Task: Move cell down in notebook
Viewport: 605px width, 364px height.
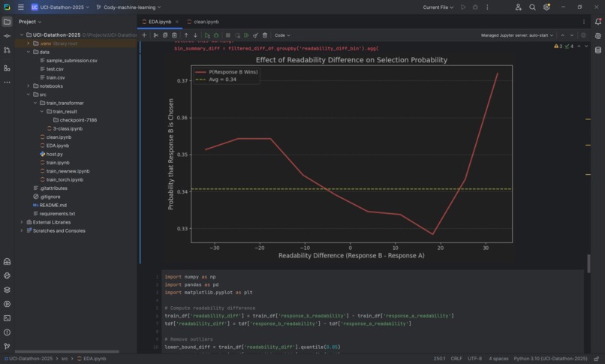Action: pyautogui.click(x=195, y=35)
